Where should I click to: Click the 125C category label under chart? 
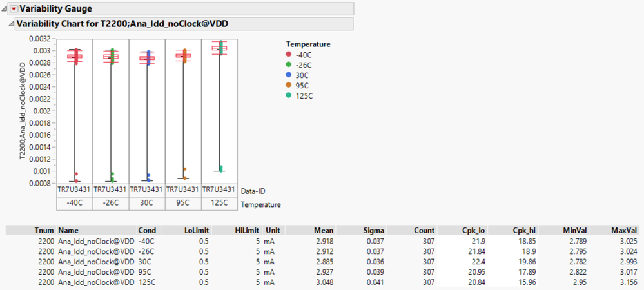pos(219,204)
